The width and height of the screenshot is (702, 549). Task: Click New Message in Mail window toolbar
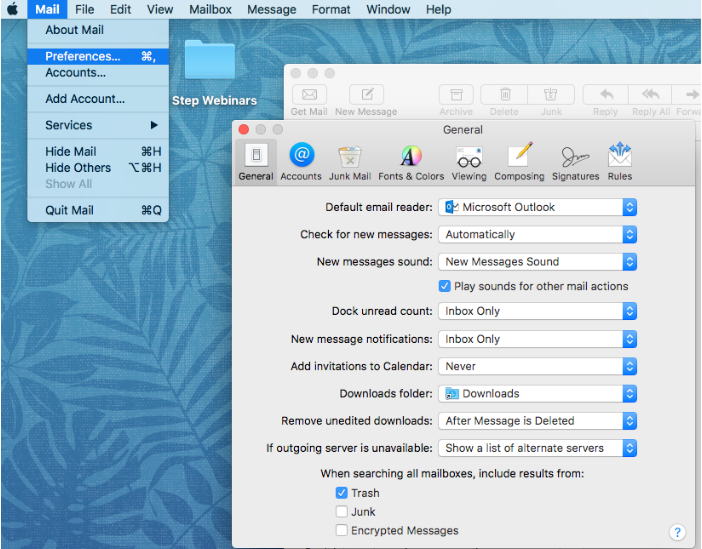[366, 101]
